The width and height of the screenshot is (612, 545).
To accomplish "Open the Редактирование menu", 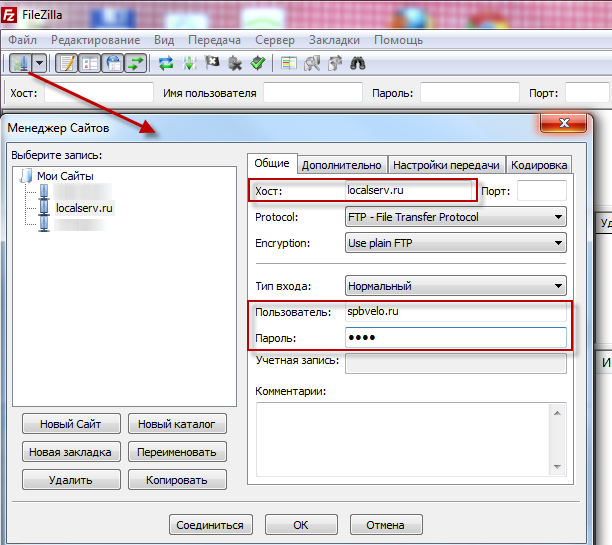I will point(96,40).
